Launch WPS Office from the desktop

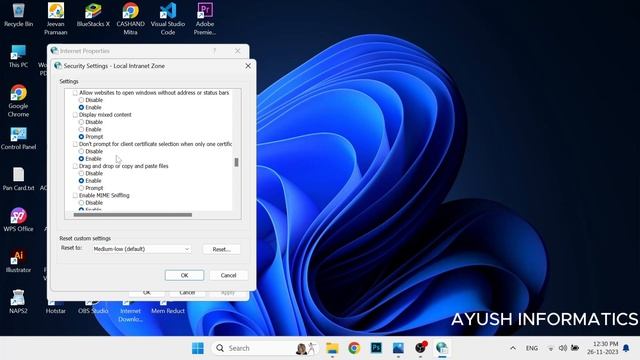pyautogui.click(x=18, y=220)
